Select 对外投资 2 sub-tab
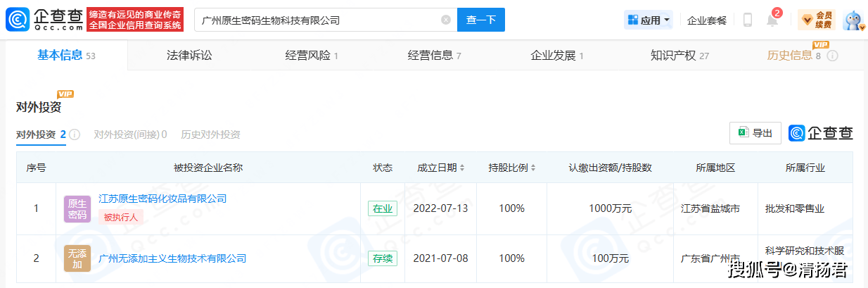Viewport: 868px width, 288px height. 41,134
